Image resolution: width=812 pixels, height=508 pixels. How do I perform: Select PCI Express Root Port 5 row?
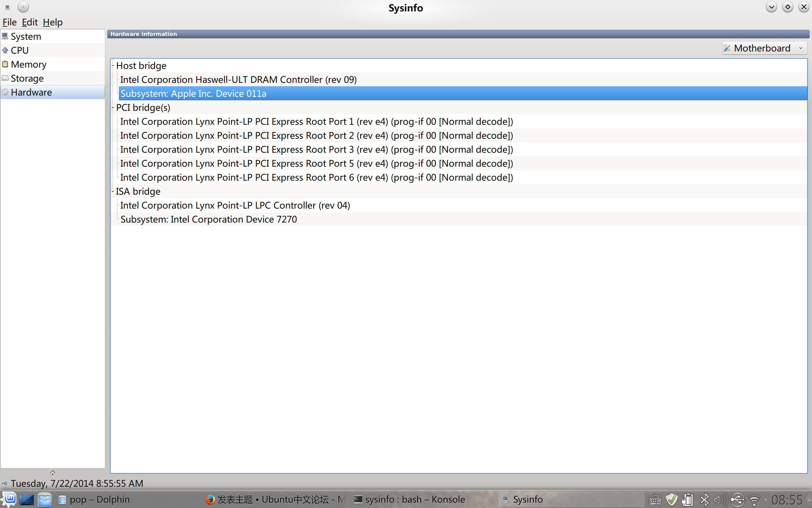pyautogui.click(x=463, y=163)
